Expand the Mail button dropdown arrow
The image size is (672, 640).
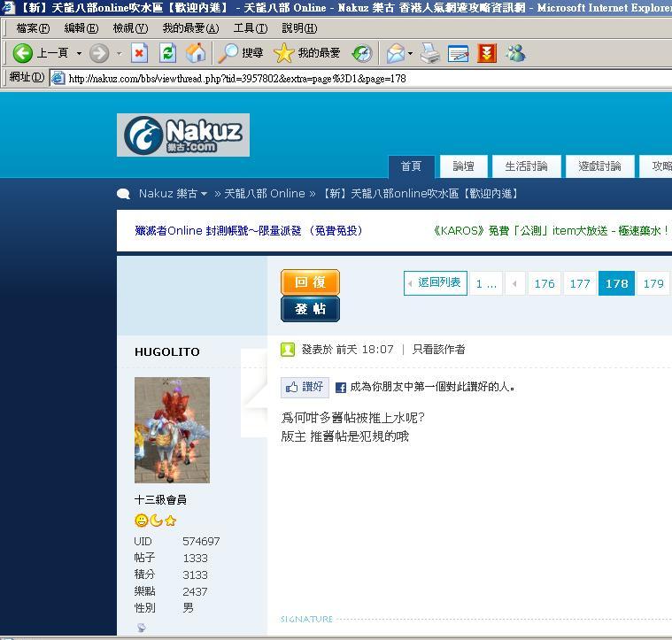(x=410, y=53)
